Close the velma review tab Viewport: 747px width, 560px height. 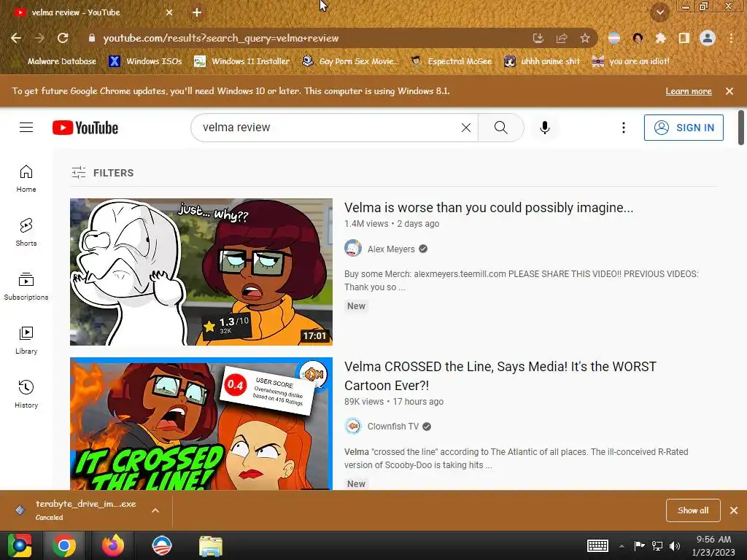point(169,12)
